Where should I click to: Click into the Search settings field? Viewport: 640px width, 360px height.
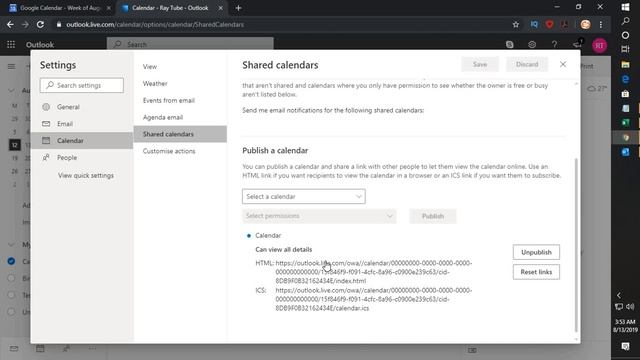pyautogui.click(x=82, y=85)
